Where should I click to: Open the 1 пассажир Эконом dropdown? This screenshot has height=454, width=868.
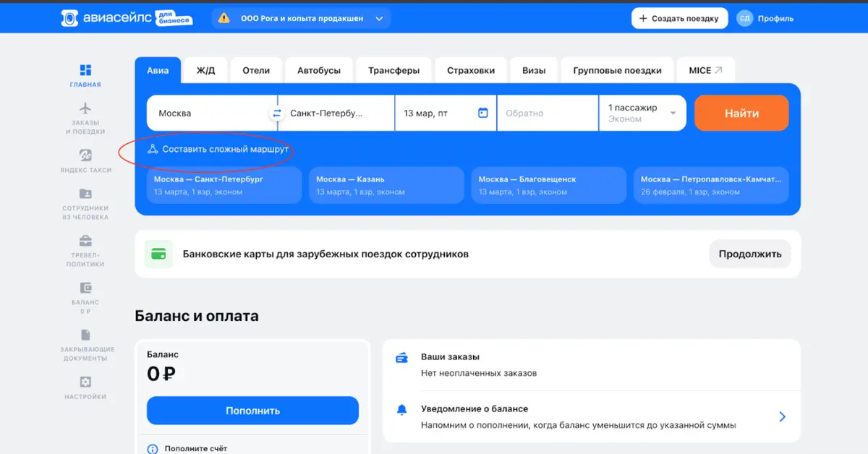pyautogui.click(x=641, y=113)
